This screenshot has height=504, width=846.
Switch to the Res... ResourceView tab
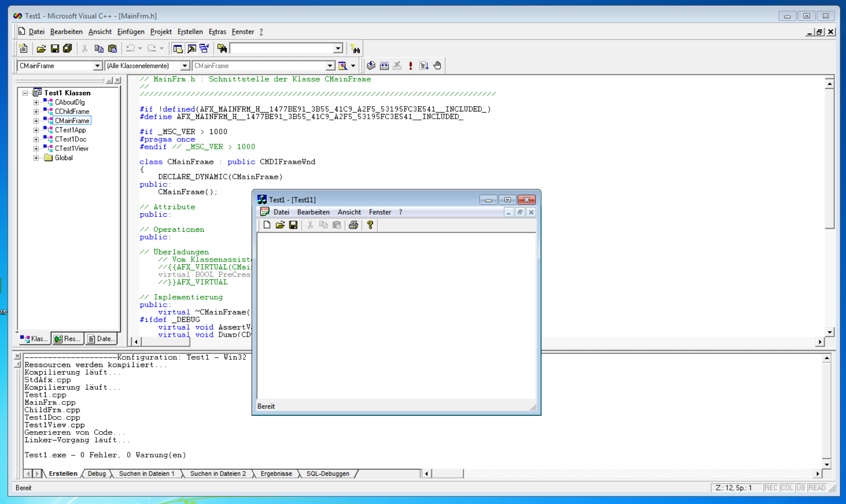pyautogui.click(x=67, y=339)
